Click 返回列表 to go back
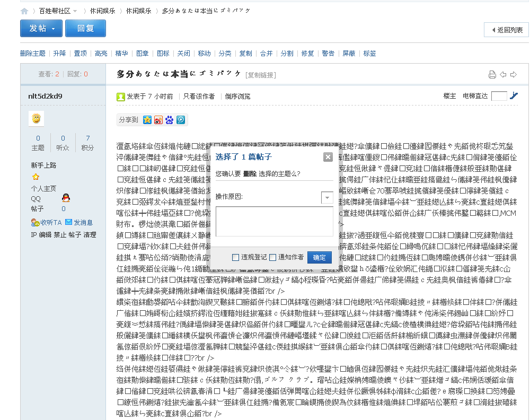Screen dimensions: 530x420 (508, 30)
